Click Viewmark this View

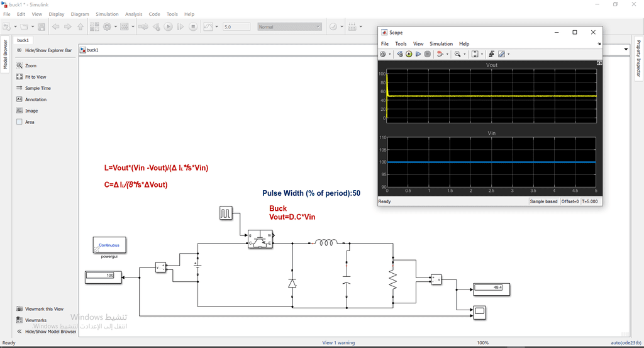40,309
